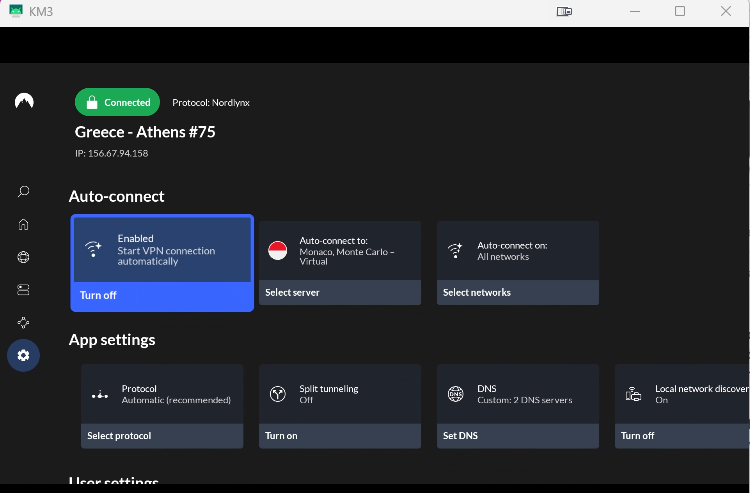Click Select networks button

tap(518, 293)
